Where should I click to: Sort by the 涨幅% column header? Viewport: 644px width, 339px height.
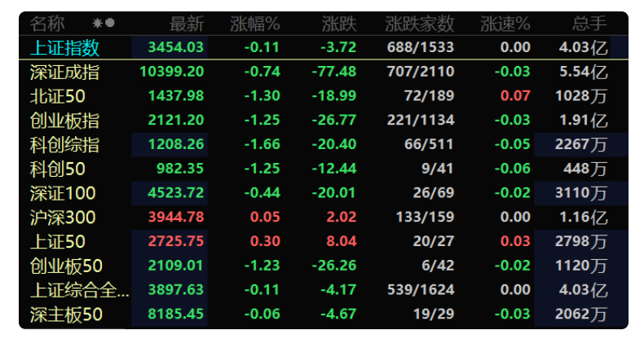[254, 24]
